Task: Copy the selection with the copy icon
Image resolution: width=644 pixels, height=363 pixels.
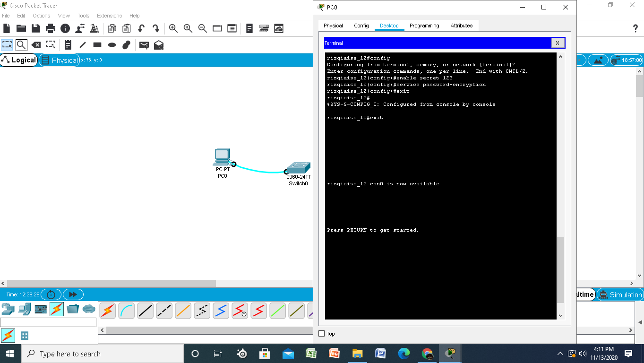Action: point(112,28)
